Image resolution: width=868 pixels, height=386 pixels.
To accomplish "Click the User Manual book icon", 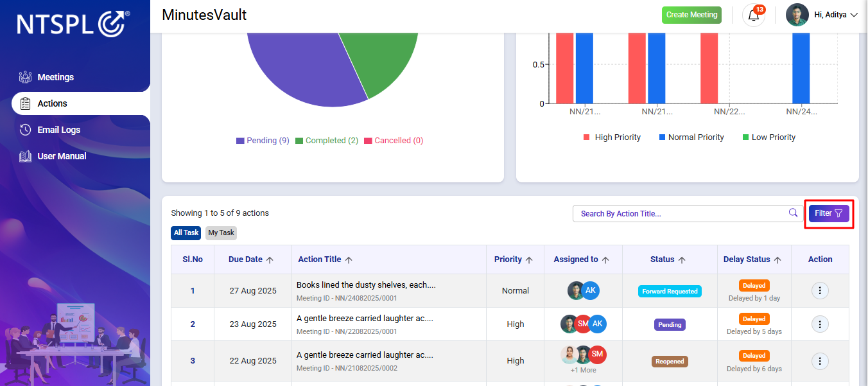I will click(x=26, y=156).
